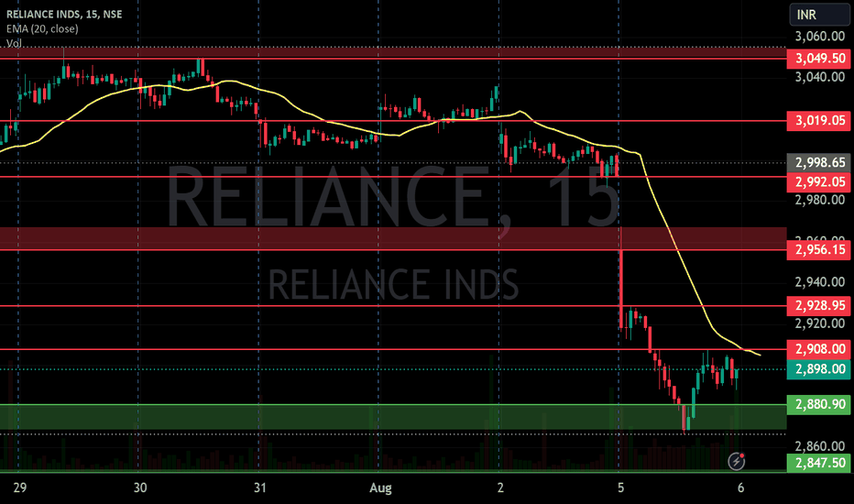Select the 2,880.90 green price label
This screenshot has width=854, height=504.
[x=819, y=404]
